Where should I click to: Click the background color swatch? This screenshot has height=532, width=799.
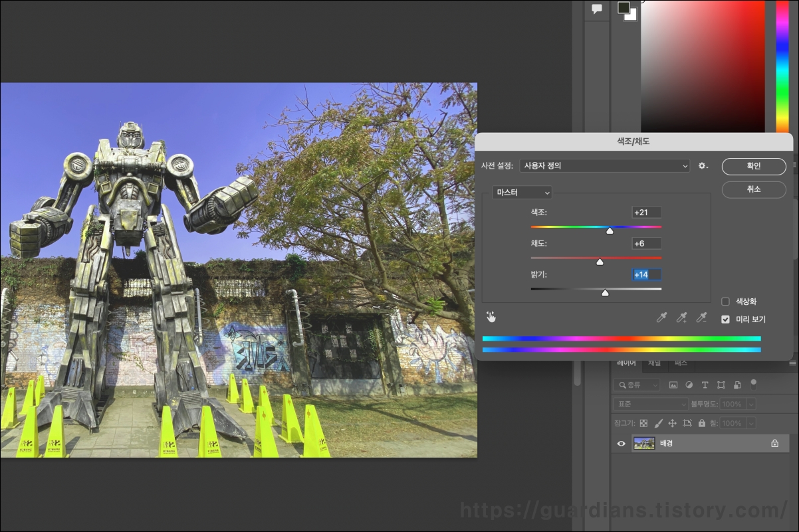click(x=632, y=15)
